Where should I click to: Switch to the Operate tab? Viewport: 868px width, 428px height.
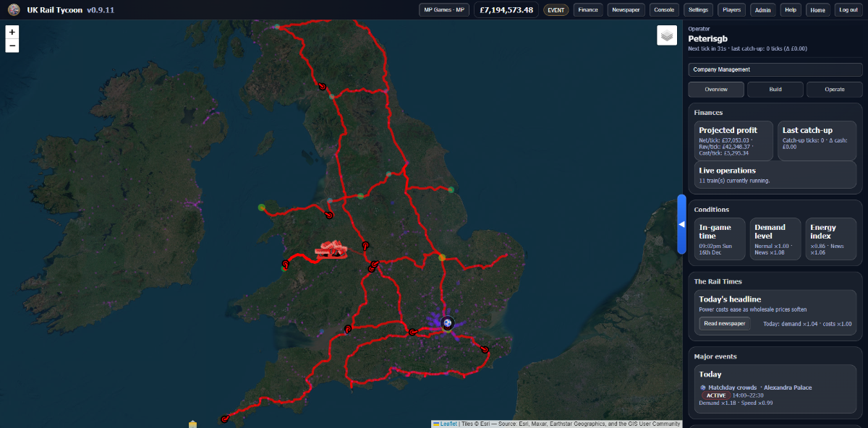click(x=834, y=90)
